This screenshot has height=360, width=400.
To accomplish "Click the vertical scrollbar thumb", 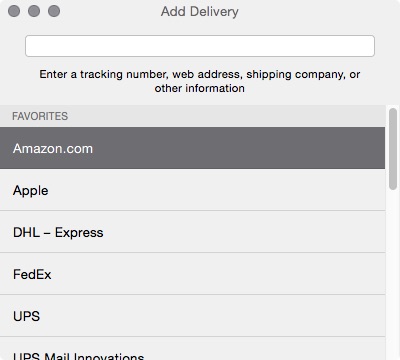I will (x=393, y=149).
